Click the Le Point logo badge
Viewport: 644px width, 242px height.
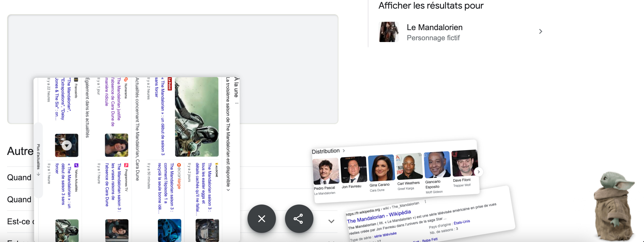click(170, 84)
